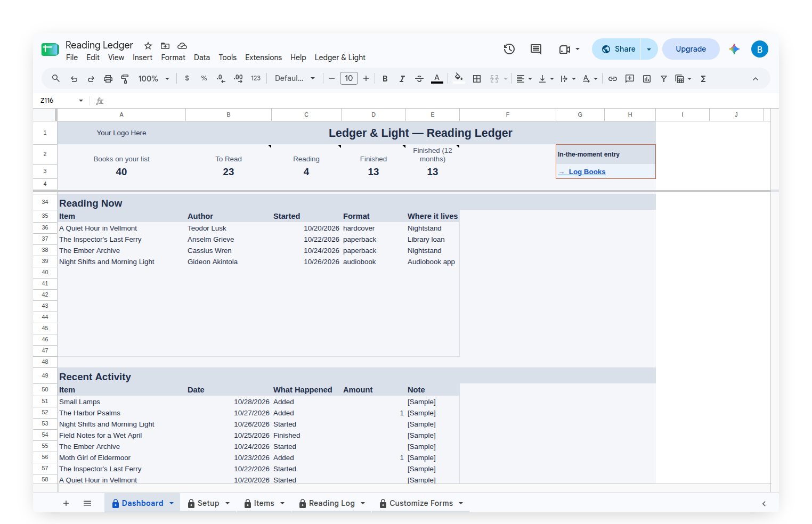Open the File menu
812x524 pixels.
[72, 58]
